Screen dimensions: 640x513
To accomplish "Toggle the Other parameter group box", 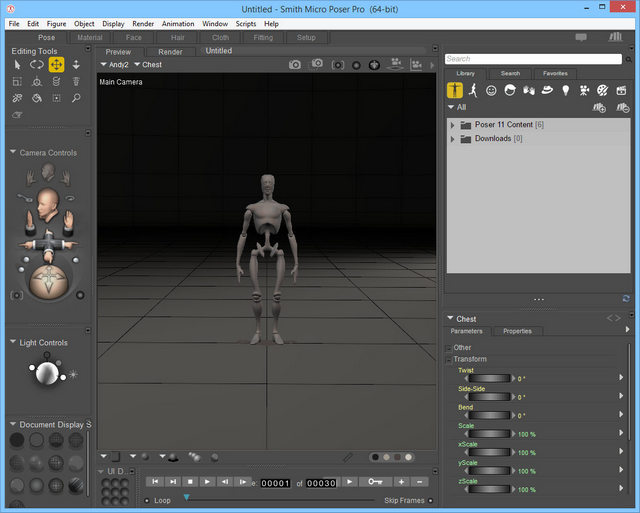I will click(x=449, y=348).
